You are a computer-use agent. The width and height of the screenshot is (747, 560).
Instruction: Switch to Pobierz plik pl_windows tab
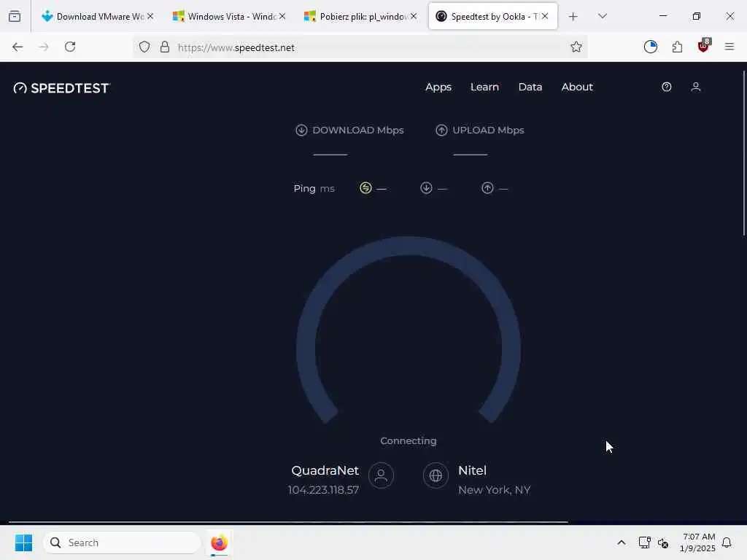coord(360,16)
